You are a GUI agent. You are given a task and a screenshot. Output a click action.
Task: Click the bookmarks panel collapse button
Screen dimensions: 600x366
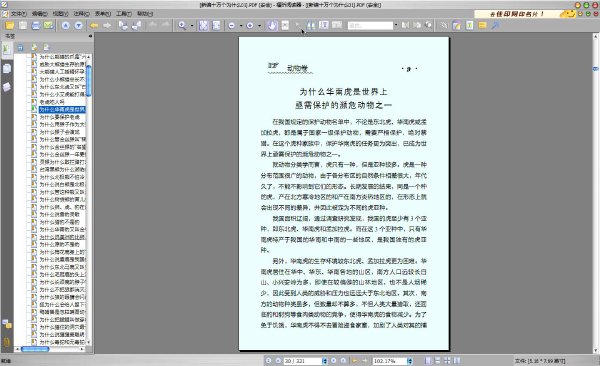[90, 36]
